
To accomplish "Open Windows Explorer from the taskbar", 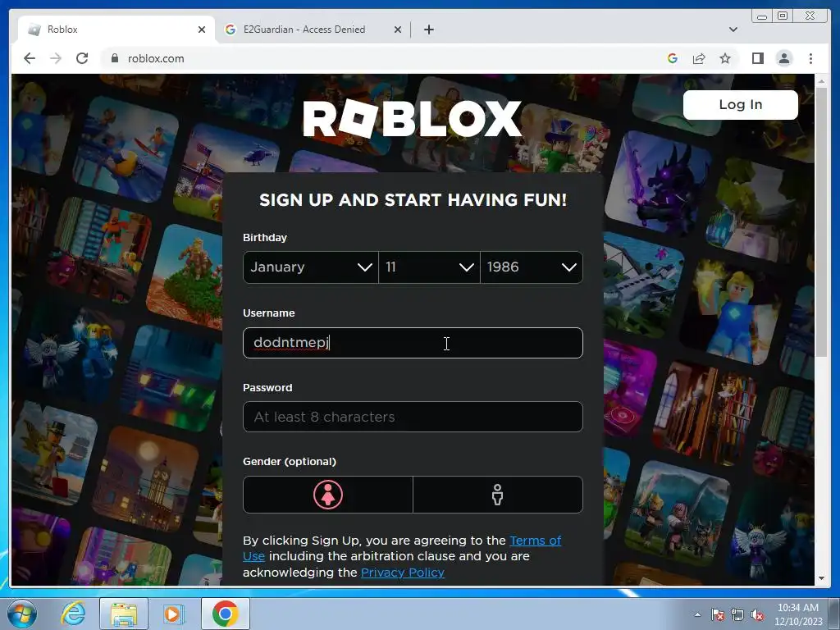I will (x=124, y=614).
